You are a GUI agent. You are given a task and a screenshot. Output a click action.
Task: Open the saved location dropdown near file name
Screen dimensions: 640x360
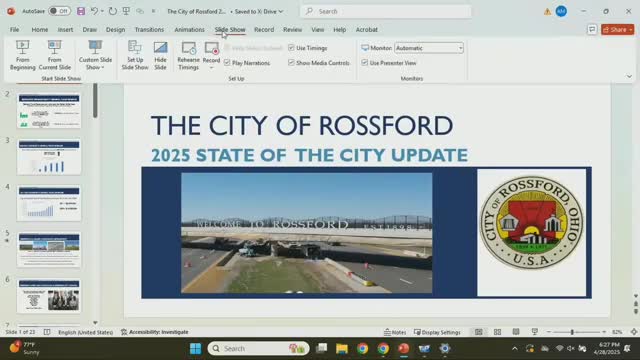pos(280,11)
